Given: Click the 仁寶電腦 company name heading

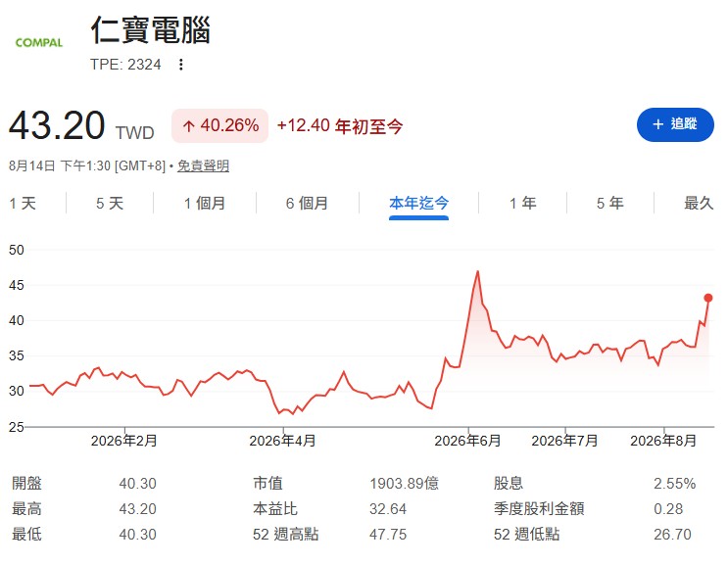Looking at the screenshot, I should pyautogui.click(x=151, y=30).
